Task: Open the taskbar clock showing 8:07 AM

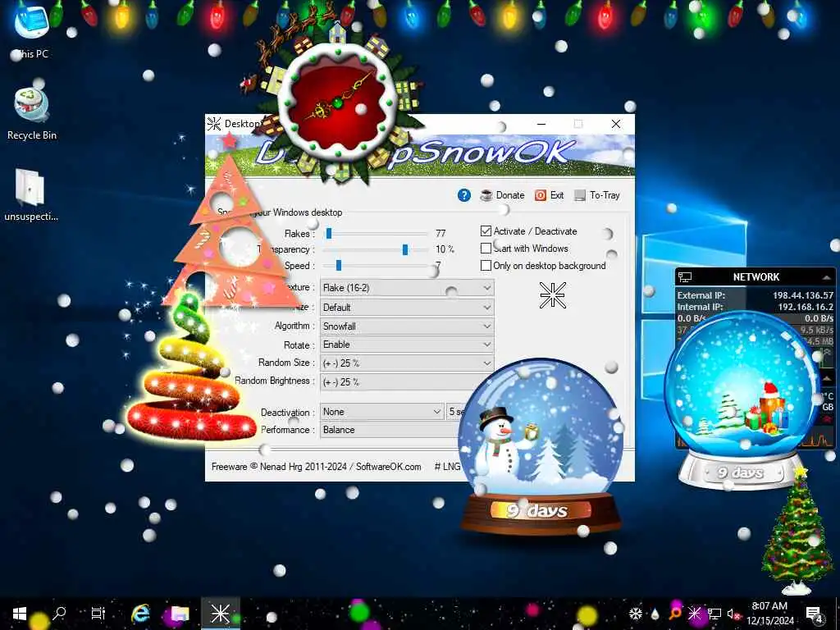Action: coord(770,614)
